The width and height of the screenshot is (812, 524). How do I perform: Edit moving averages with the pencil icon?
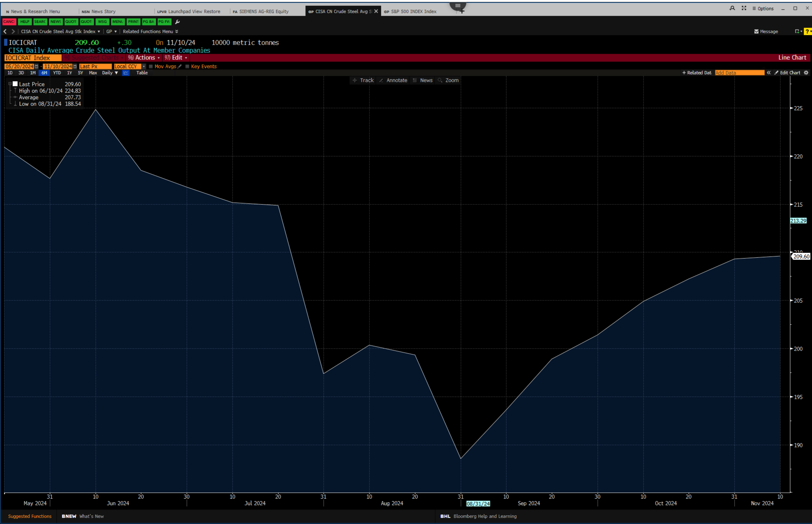[x=180, y=66]
